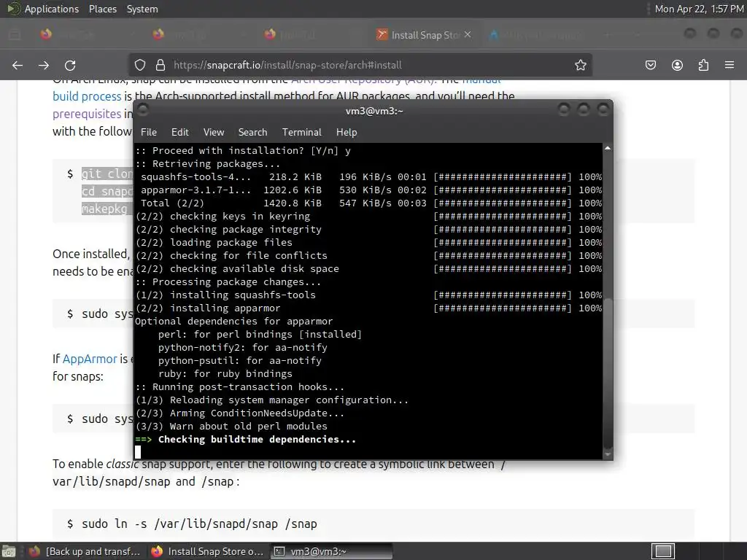Click the show desktop icon in bottom panel
The image size is (747, 560).
click(x=9, y=551)
